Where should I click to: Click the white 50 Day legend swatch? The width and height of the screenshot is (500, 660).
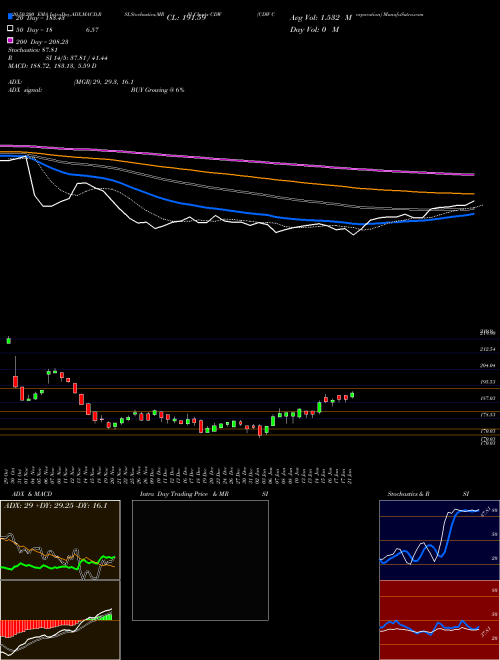coord(11,29)
